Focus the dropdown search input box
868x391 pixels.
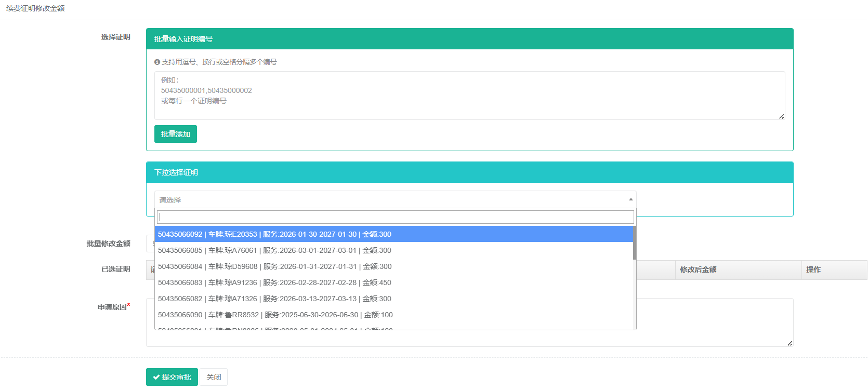(395, 217)
